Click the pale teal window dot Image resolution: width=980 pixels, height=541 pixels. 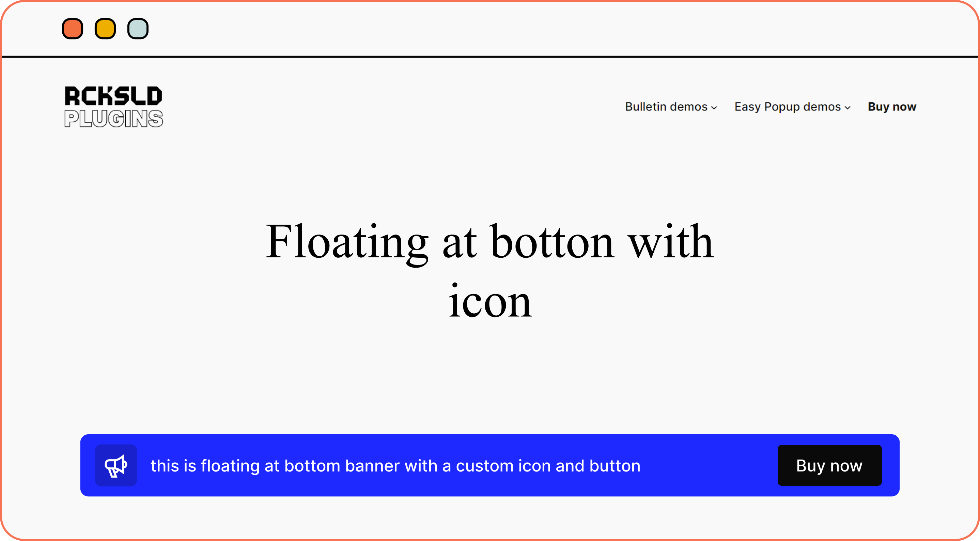(x=138, y=29)
